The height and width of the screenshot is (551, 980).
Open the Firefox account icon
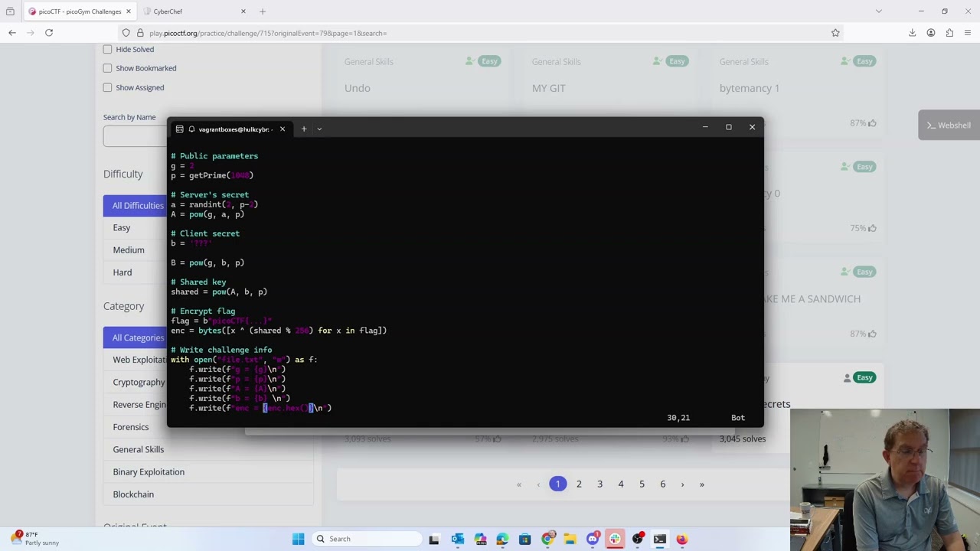point(931,33)
